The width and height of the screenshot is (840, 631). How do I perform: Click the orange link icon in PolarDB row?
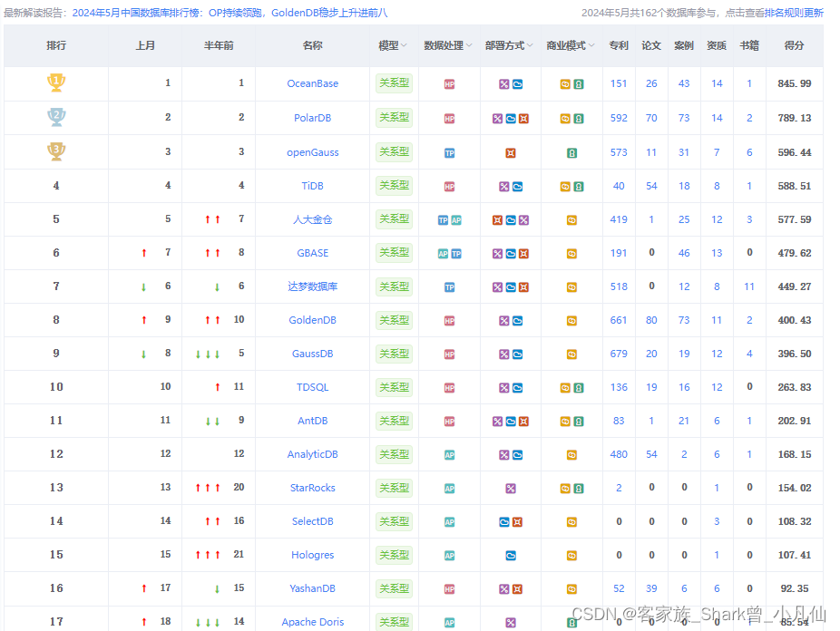pyautogui.click(x=565, y=118)
